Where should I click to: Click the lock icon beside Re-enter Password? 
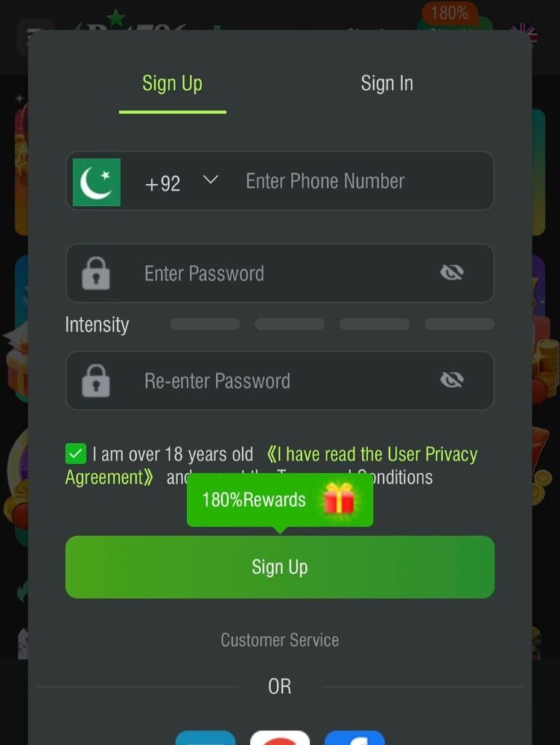[96, 381]
